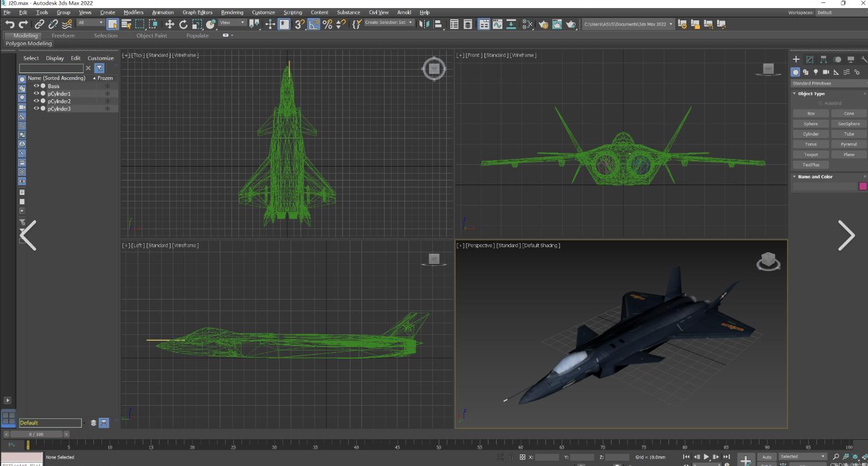Click the Undo arrow icon
Screen dimensions: 868x466
click(x=9, y=24)
